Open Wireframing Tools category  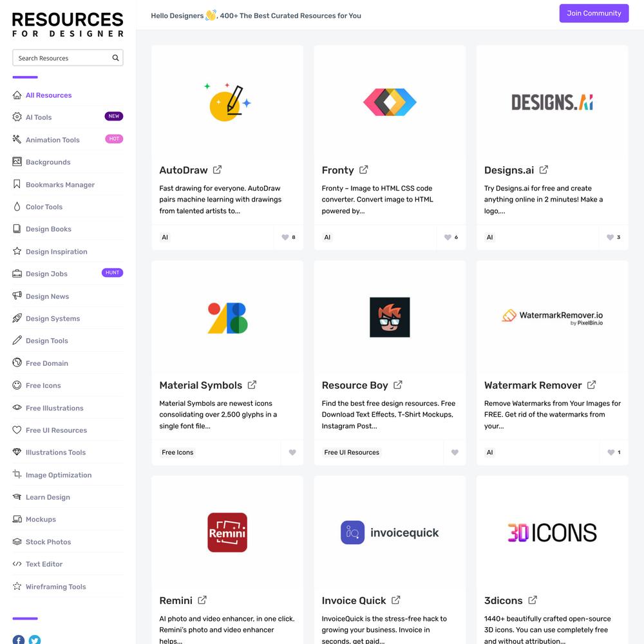[x=55, y=587]
